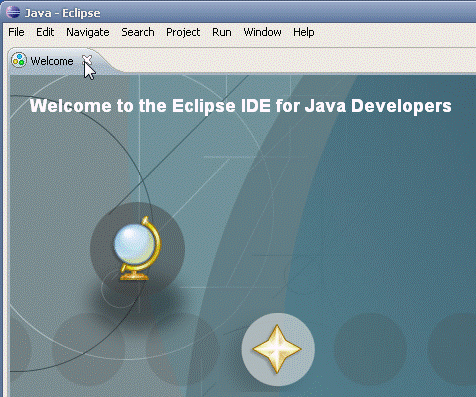Click the Welcome tab's colored circles icon
This screenshot has height=397, width=476.
(x=19, y=60)
